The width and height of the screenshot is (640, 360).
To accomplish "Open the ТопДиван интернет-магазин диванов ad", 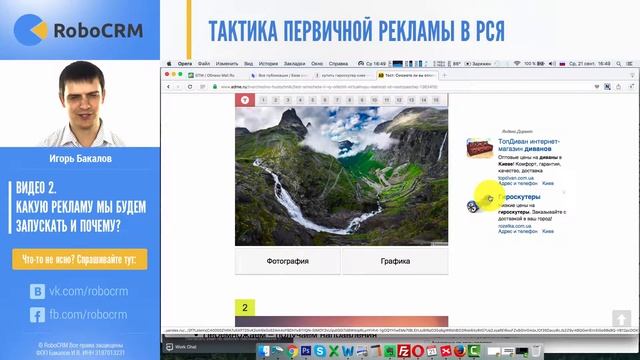I will (529, 145).
